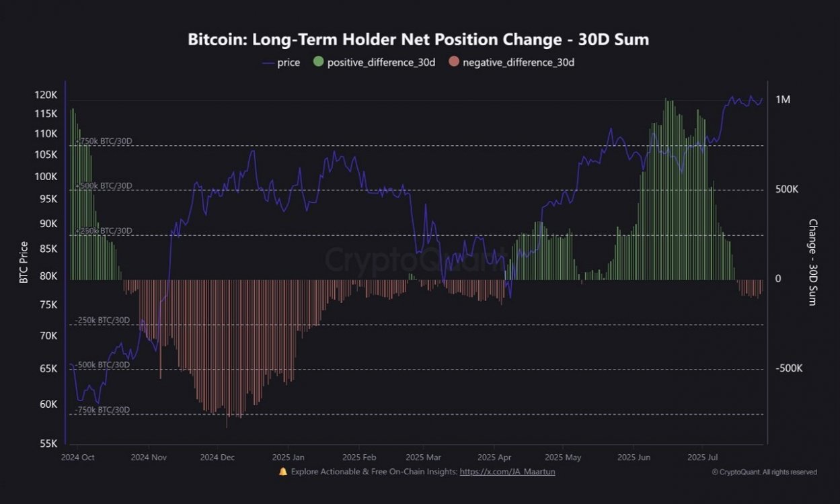
Task: Click the -750k BTC/30D threshold label
Action: pyautogui.click(x=103, y=409)
